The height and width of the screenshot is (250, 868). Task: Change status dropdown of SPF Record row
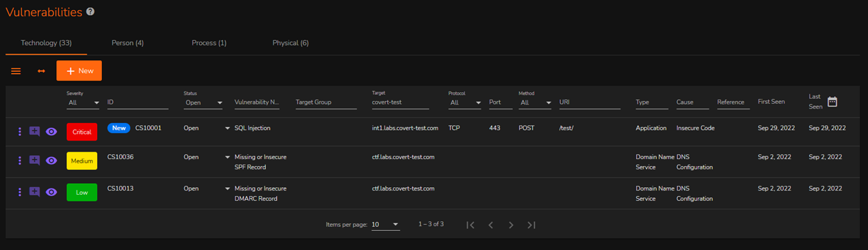[x=228, y=157]
